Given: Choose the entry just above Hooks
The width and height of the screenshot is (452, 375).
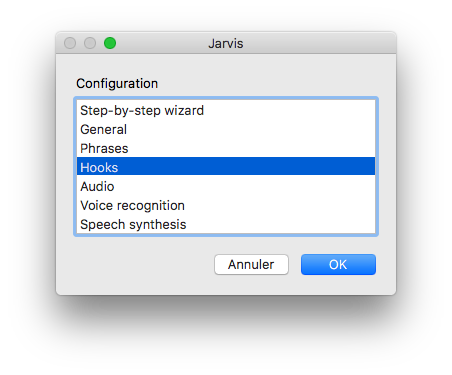Looking at the screenshot, I should 226,148.
